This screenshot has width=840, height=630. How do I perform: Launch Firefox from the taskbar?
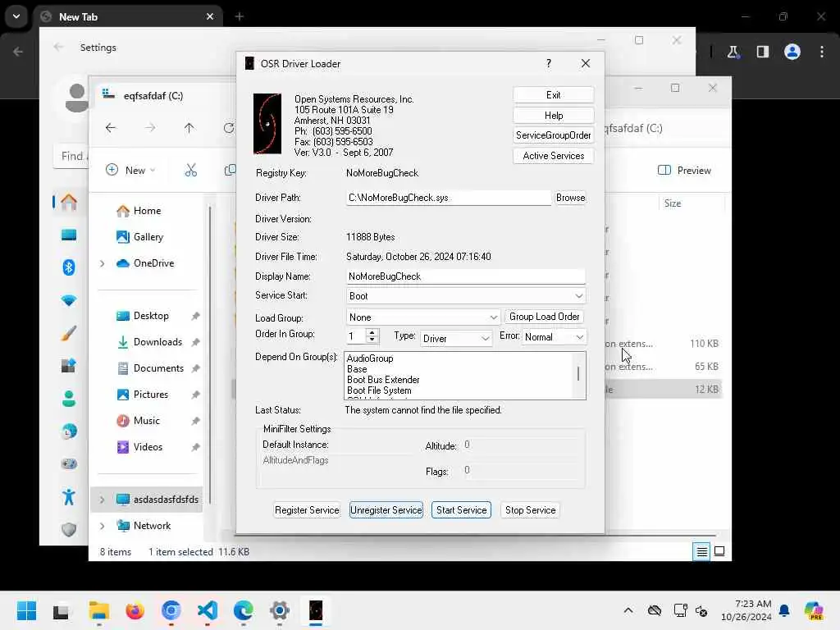coord(135,610)
